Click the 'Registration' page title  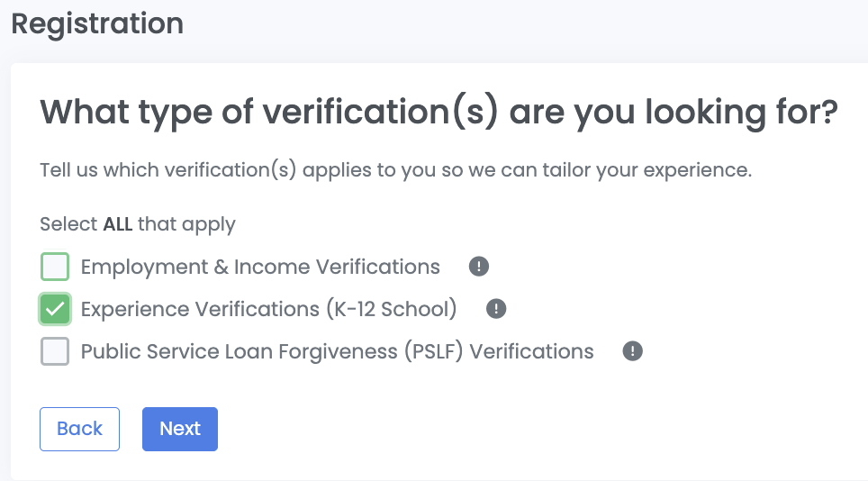[97, 23]
